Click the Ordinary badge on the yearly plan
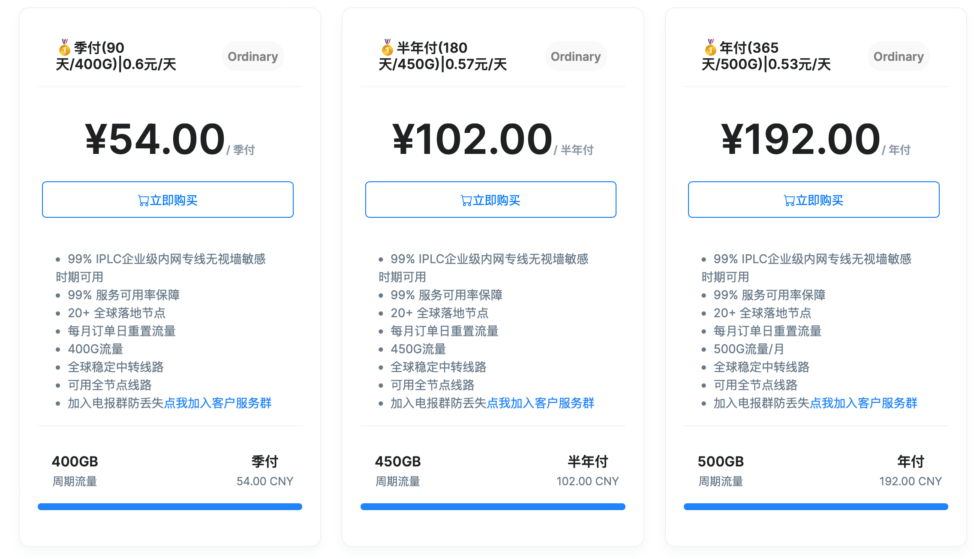Viewport: 980px width, 559px height. [899, 56]
